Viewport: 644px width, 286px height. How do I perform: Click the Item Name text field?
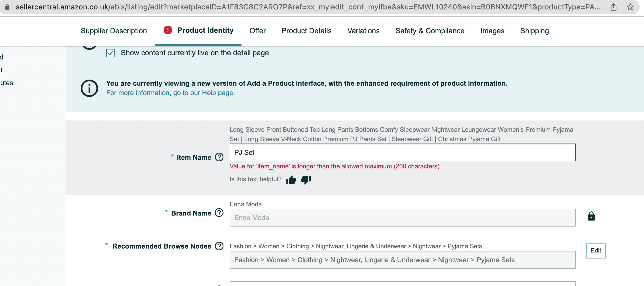(402, 152)
